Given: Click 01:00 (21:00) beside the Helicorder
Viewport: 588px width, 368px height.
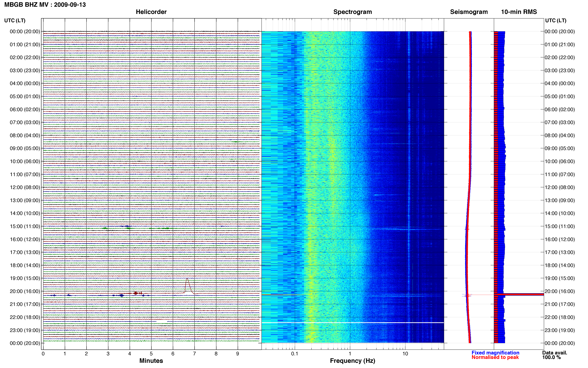Looking at the screenshot, I should pyautogui.click(x=25, y=45).
